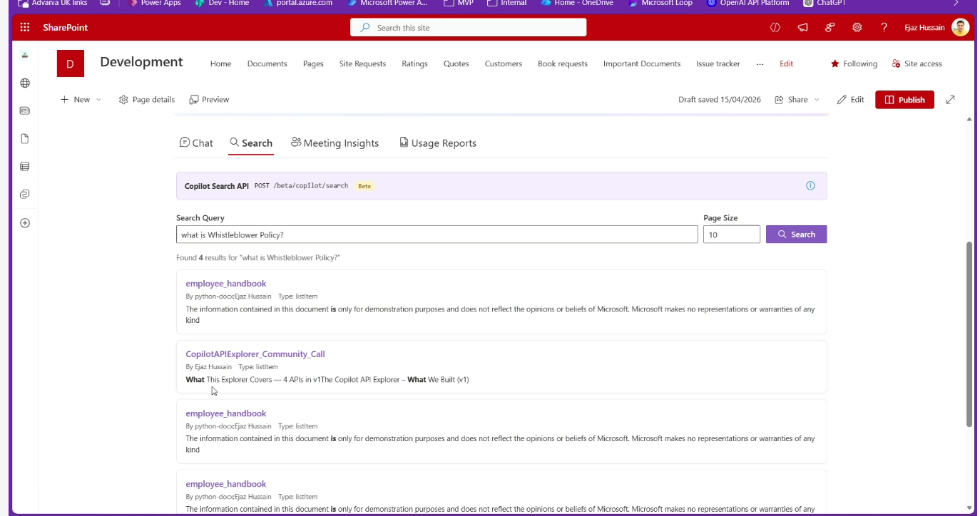
Task: Expand the New dropdown menu
Action: pyautogui.click(x=81, y=100)
